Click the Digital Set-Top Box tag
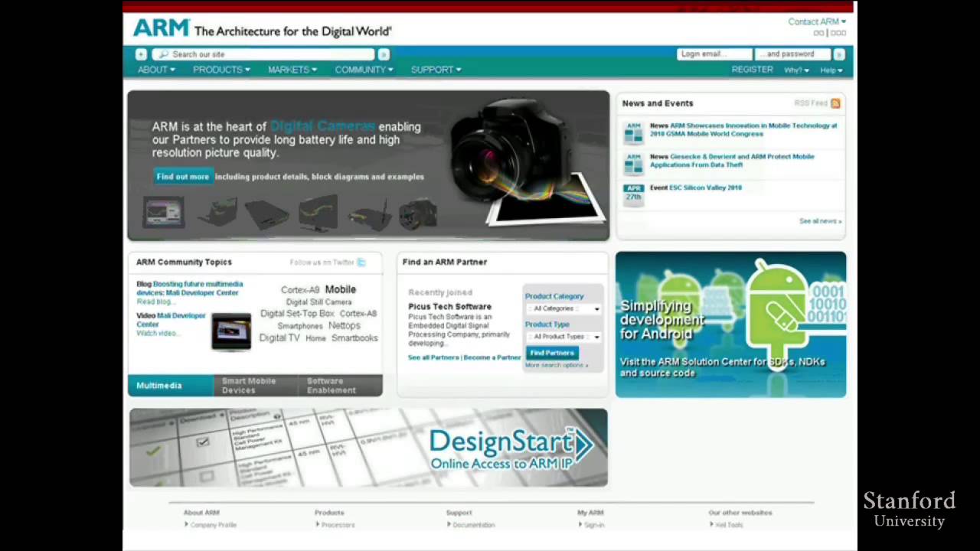The width and height of the screenshot is (980, 551). pyautogui.click(x=297, y=314)
